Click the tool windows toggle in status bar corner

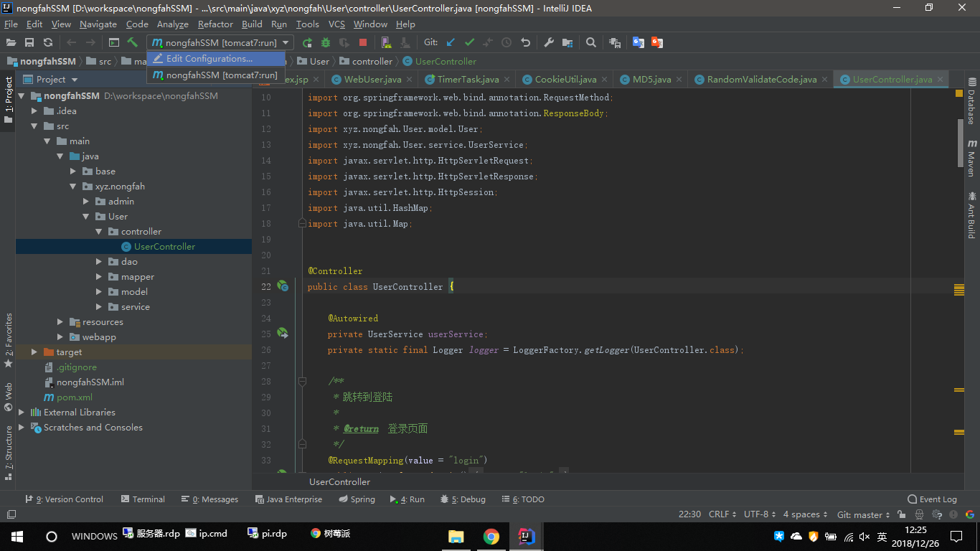[x=11, y=514]
